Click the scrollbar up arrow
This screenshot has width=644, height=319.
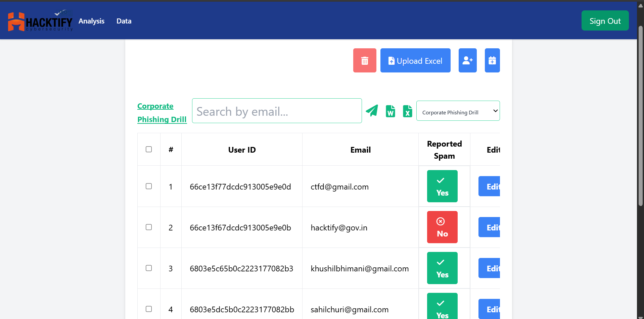click(x=640, y=5)
